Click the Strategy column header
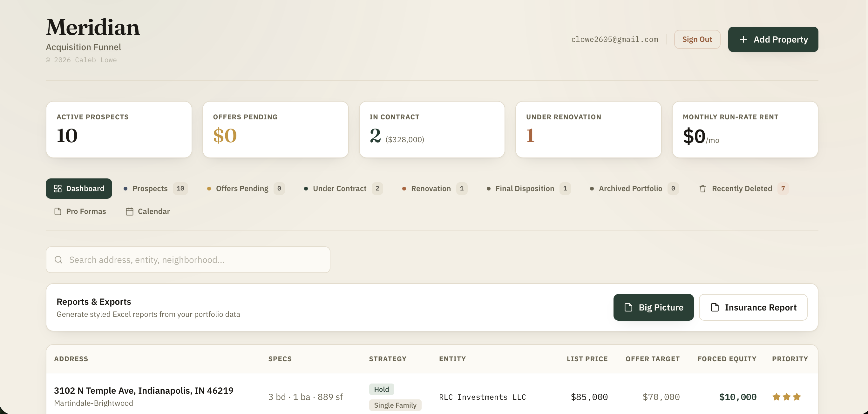The height and width of the screenshot is (414, 868). pyautogui.click(x=388, y=359)
